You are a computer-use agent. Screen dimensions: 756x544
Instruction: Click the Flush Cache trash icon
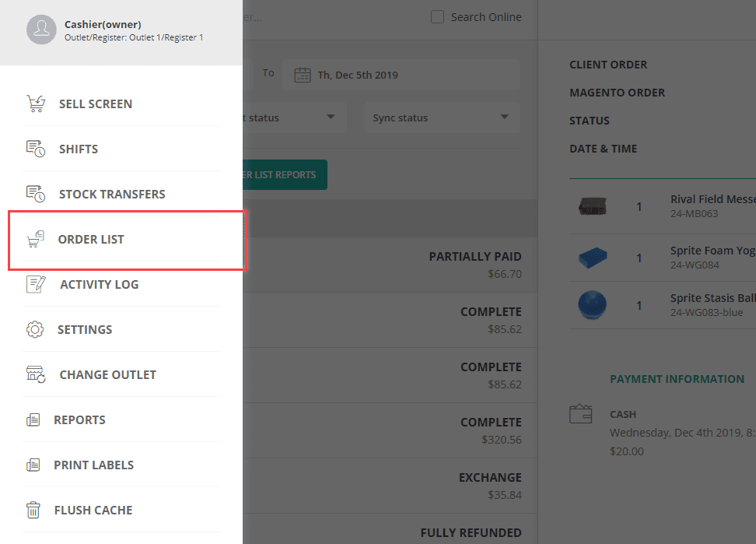[33, 510]
